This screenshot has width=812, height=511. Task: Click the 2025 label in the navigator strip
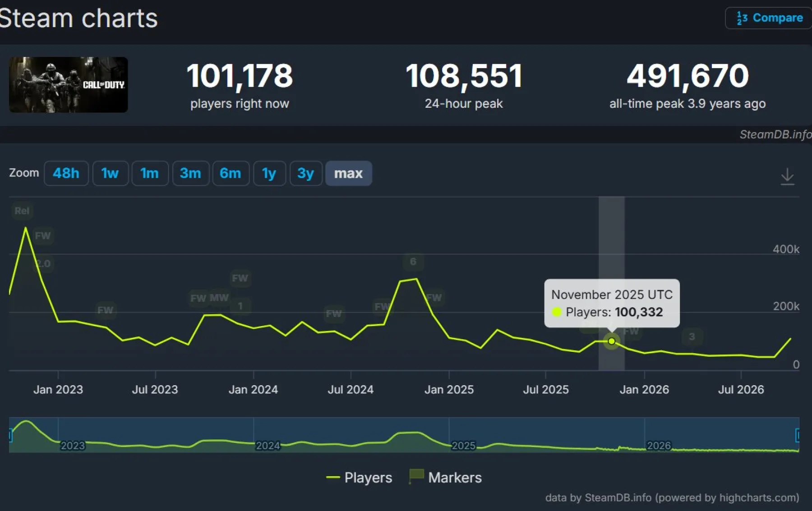[x=463, y=446]
